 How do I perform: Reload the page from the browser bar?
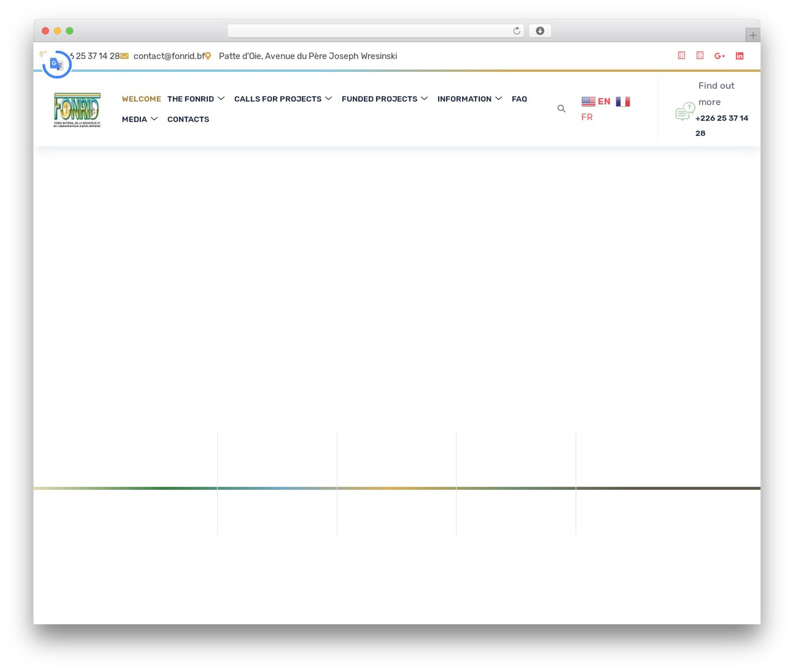517,31
